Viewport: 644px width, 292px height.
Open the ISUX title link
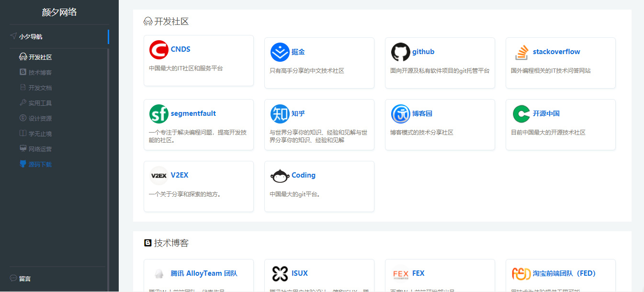(300, 273)
